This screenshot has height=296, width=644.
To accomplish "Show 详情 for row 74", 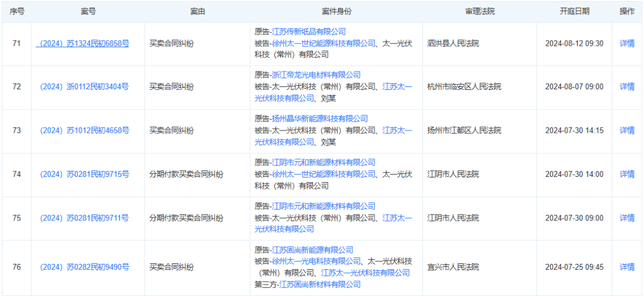I will coord(627,175).
